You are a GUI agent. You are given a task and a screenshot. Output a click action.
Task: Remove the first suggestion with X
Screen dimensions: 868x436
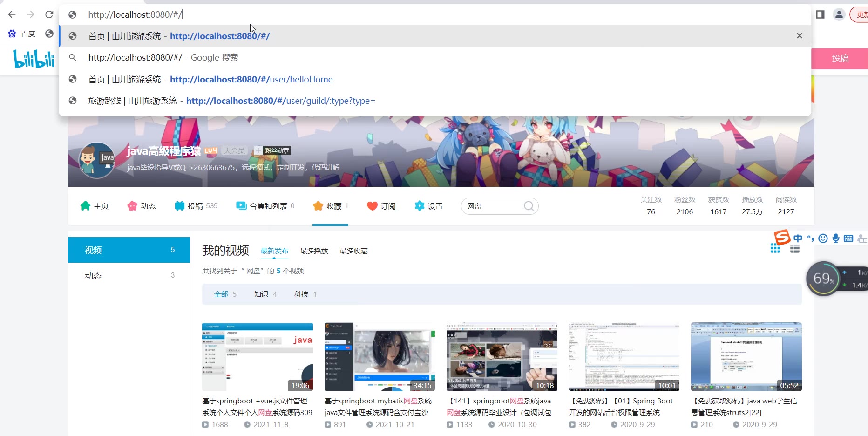800,36
